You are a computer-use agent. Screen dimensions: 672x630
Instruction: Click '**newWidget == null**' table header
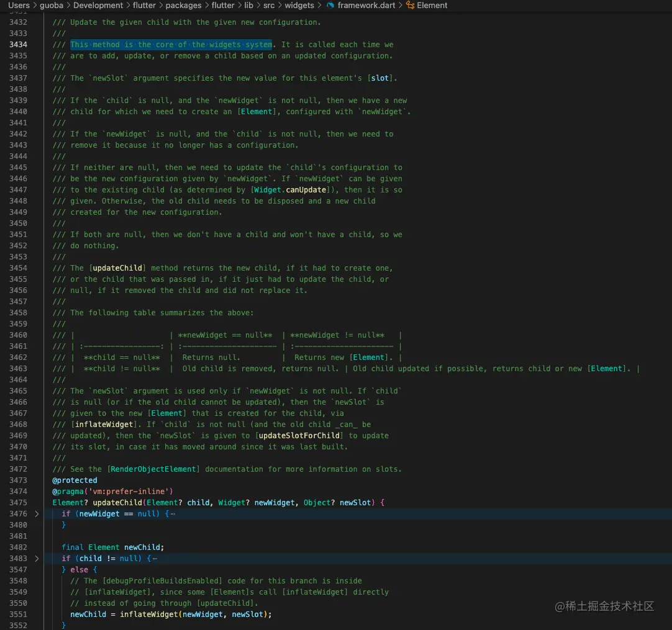click(225, 335)
